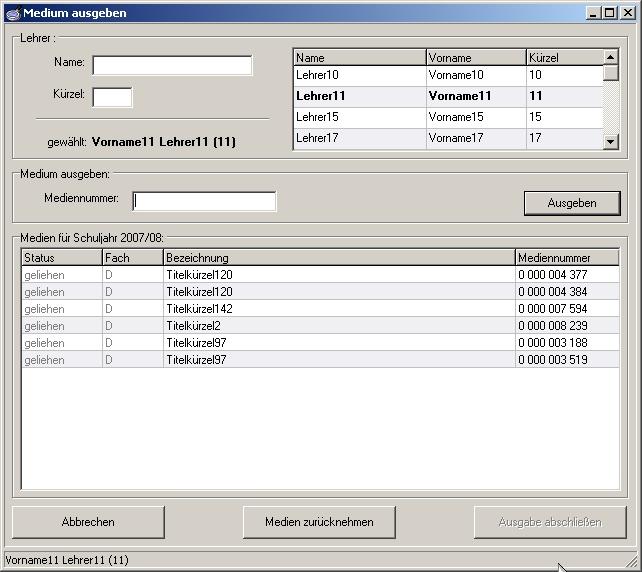Select teacher row Lehrer17
The height and width of the screenshot is (572, 642).
359,138
